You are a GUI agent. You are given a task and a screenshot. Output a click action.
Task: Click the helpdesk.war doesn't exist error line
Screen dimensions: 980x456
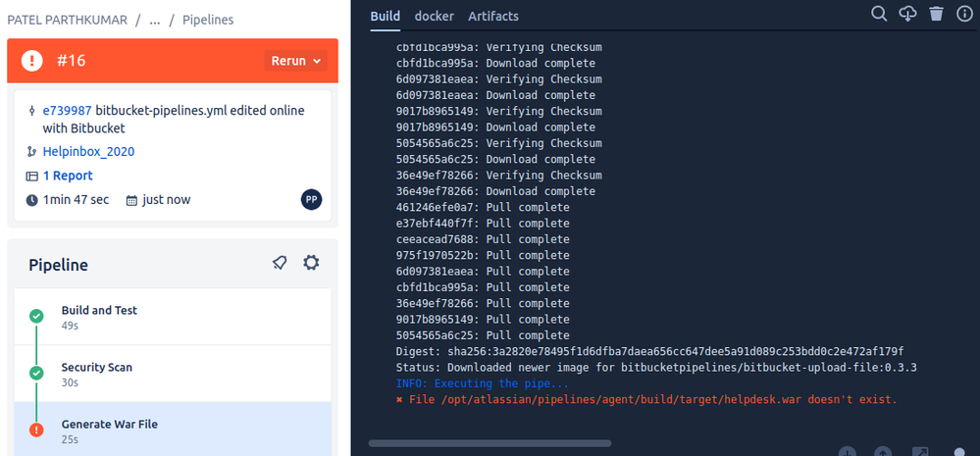646,399
